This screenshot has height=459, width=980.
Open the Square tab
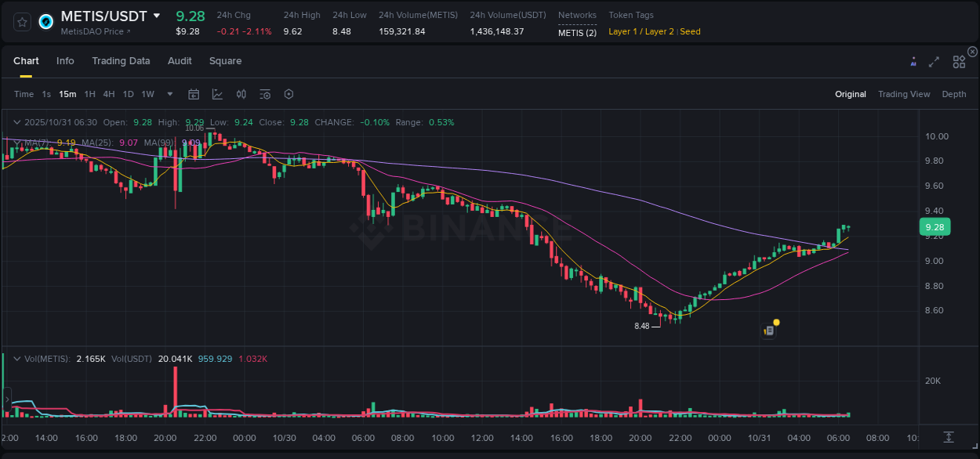click(225, 60)
